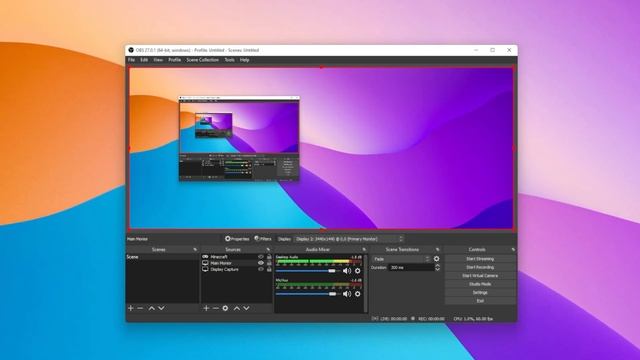Decrease transition duration with the down arrow
Viewport: 640px width, 360px height.
click(x=438, y=269)
